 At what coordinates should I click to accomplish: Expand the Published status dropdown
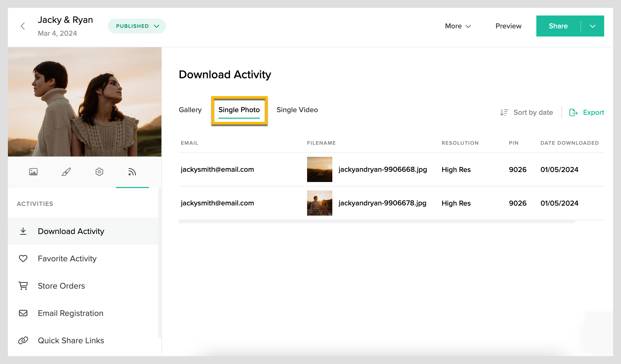[137, 26]
